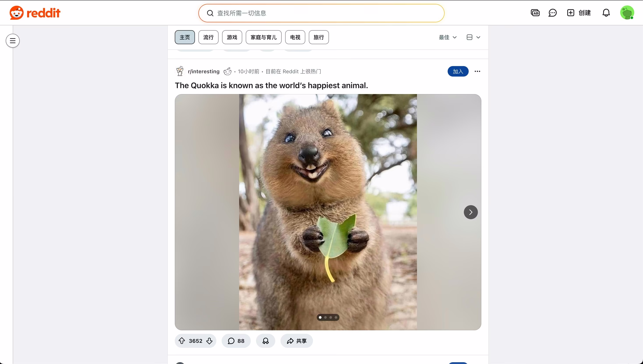Open the post's three-dot options menu
This screenshot has height=364, width=643.
pos(477,72)
